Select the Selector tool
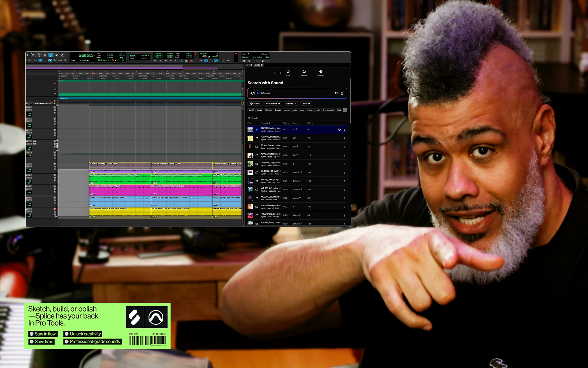 point(45,55)
